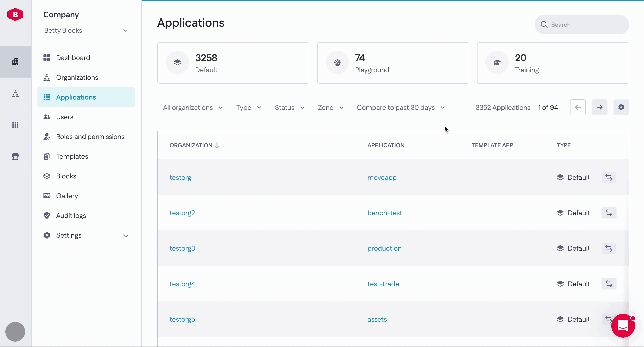Open the organizations icon in left rail

click(x=15, y=93)
